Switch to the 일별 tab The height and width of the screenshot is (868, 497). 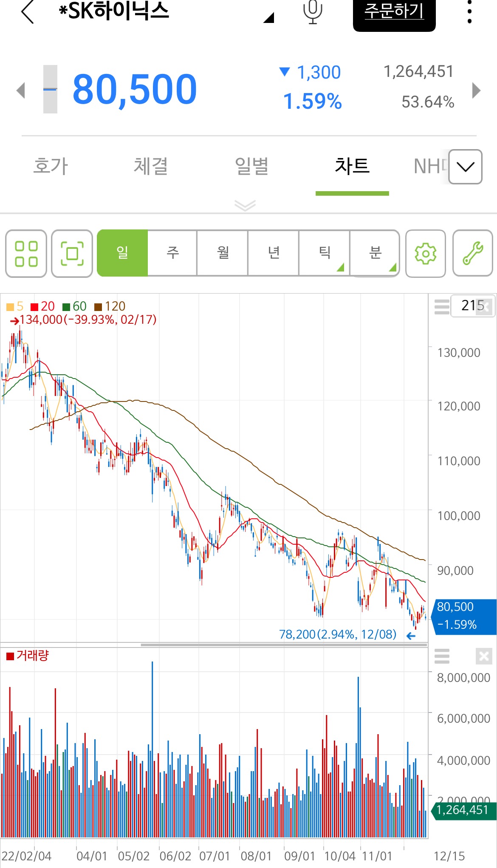251,166
